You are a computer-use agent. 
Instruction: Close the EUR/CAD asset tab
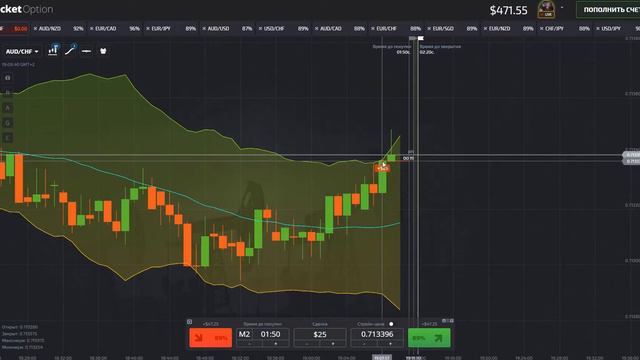[92, 29]
